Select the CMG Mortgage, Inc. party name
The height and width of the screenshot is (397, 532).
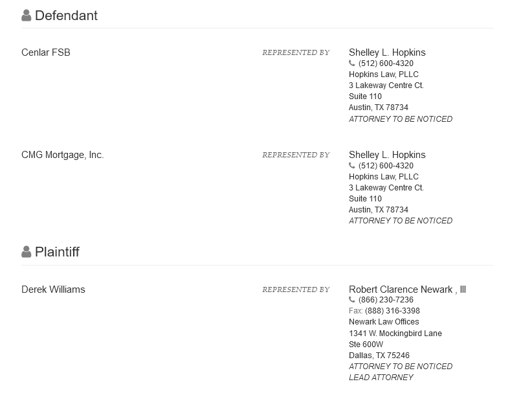(x=62, y=155)
